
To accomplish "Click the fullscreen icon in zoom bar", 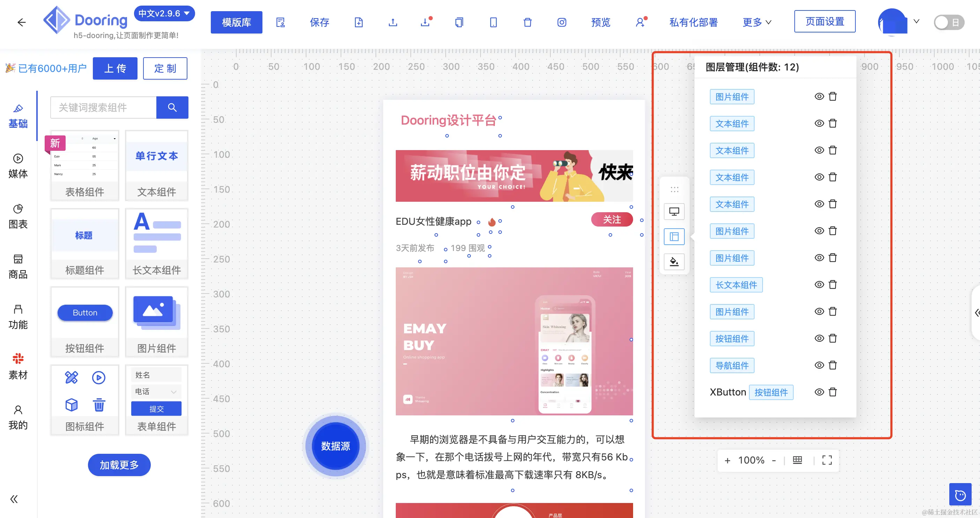I will point(827,460).
